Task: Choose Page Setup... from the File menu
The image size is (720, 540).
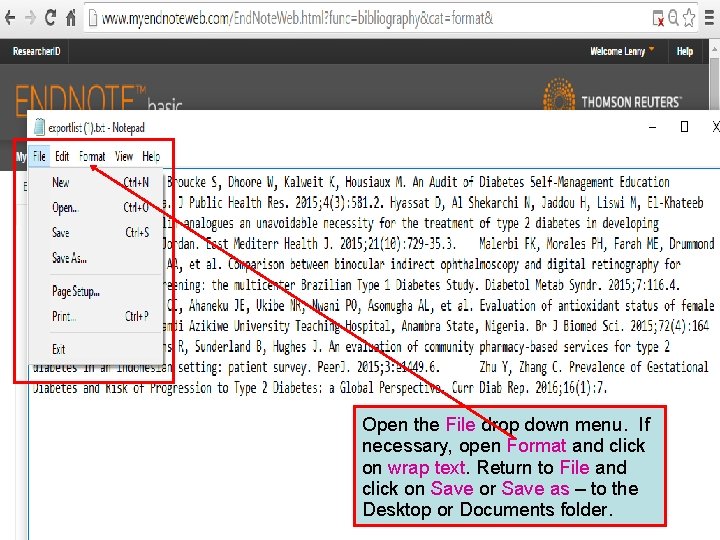Action: point(96,291)
